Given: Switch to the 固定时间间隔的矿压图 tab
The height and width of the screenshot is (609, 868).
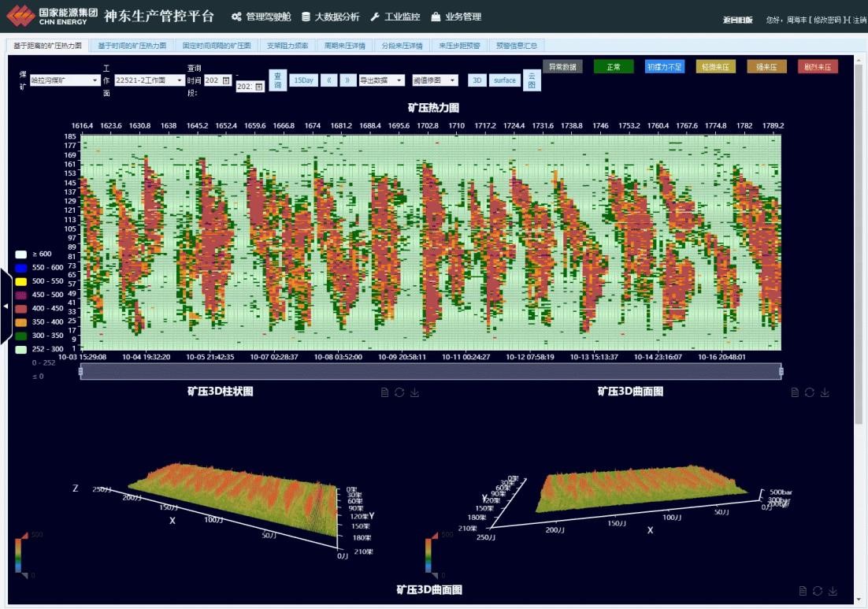Looking at the screenshot, I should [x=217, y=46].
